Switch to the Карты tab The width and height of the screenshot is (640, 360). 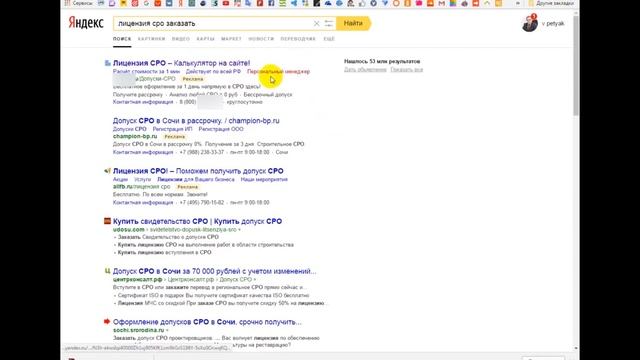pos(206,39)
